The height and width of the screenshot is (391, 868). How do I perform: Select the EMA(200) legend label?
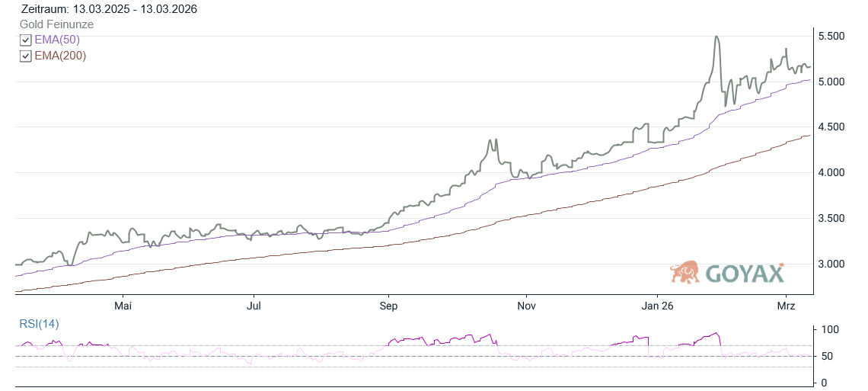pos(60,56)
